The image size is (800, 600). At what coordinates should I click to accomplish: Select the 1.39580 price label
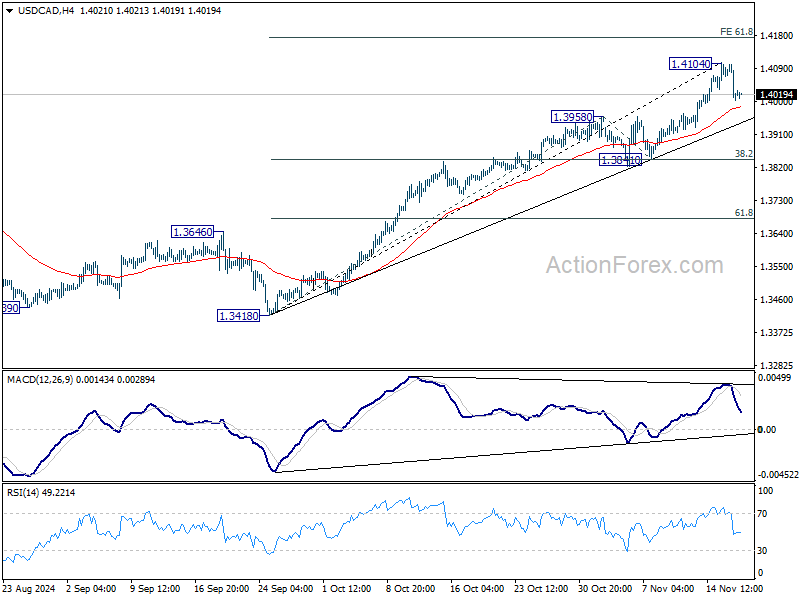point(572,117)
